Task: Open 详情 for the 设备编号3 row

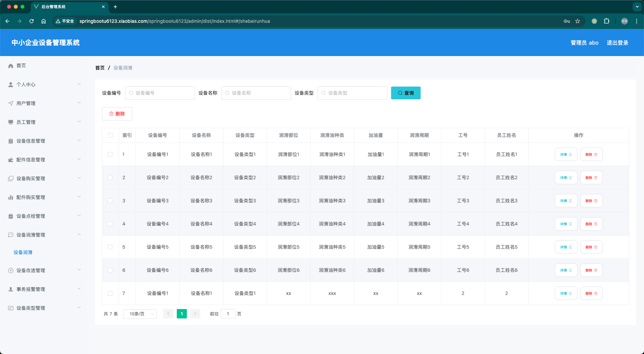Action: 566,201
